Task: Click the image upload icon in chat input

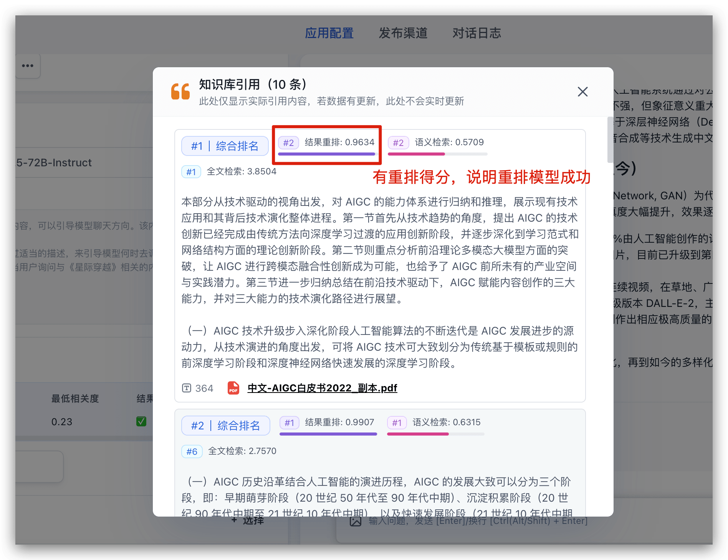Action: 355,521
